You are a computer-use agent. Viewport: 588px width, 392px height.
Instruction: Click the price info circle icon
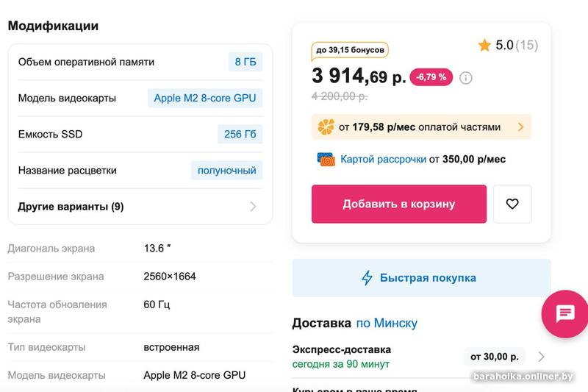pos(466,77)
